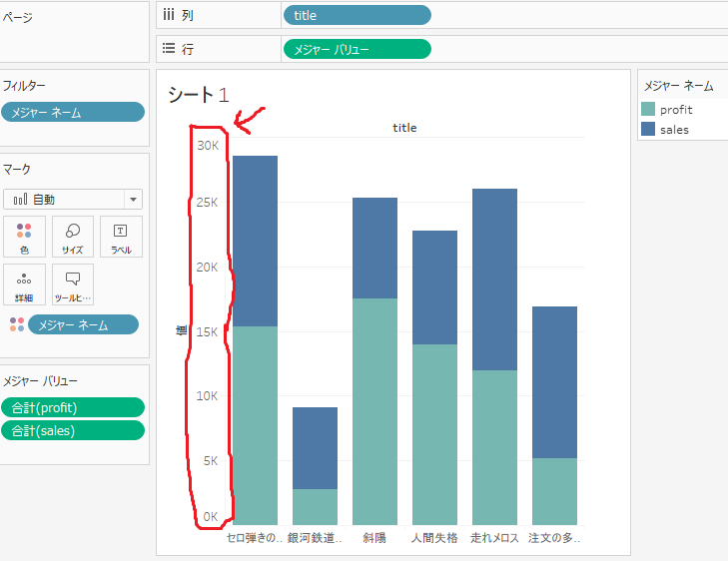Viewport: 728px width, 561px height.
Task: Open the サイズ (Size) marks card
Action: pyautogui.click(x=73, y=237)
